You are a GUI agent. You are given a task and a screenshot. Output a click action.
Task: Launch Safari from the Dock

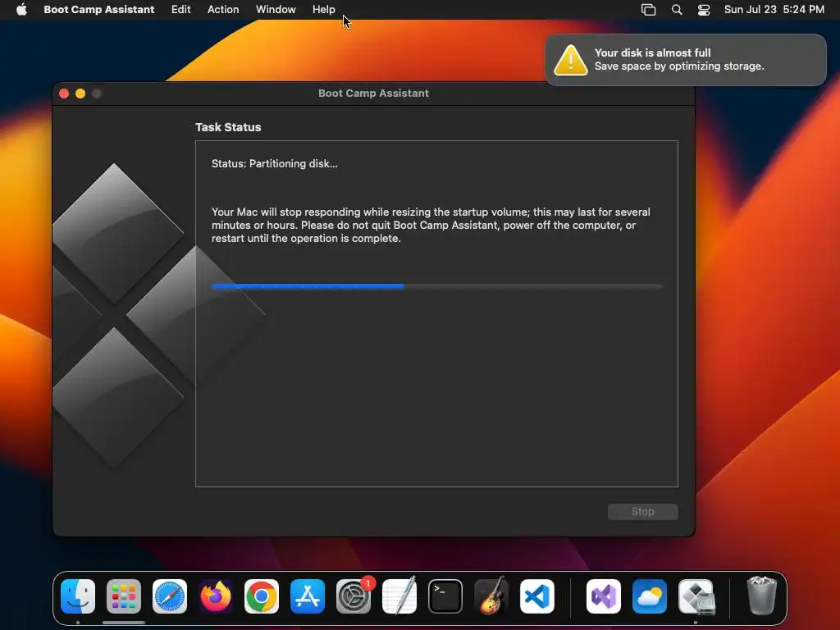(170, 596)
